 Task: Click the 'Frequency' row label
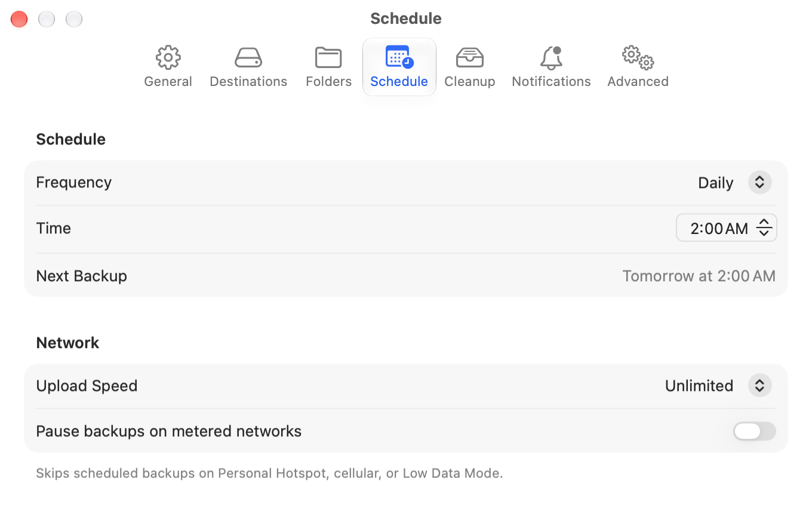tap(74, 182)
